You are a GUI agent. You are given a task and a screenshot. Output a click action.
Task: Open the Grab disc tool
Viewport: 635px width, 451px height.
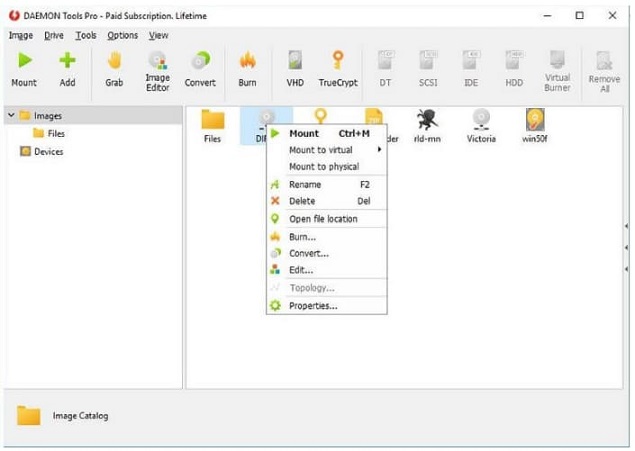click(x=114, y=61)
